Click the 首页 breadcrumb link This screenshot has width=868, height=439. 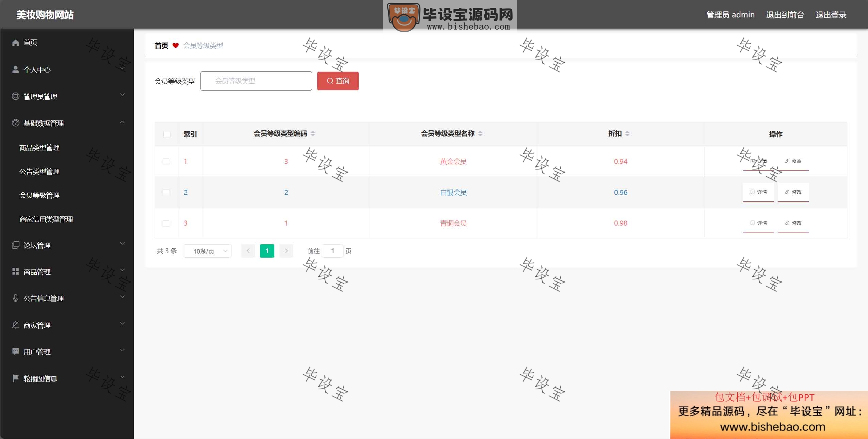coord(161,46)
